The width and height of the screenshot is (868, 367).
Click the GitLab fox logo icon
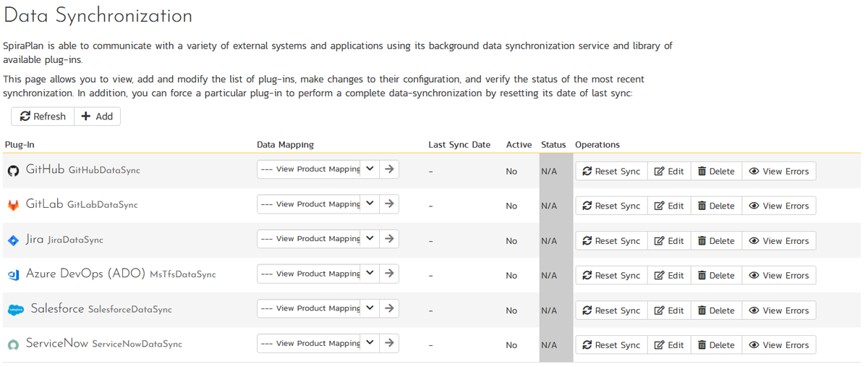pyautogui.click(x=13, y=206)
